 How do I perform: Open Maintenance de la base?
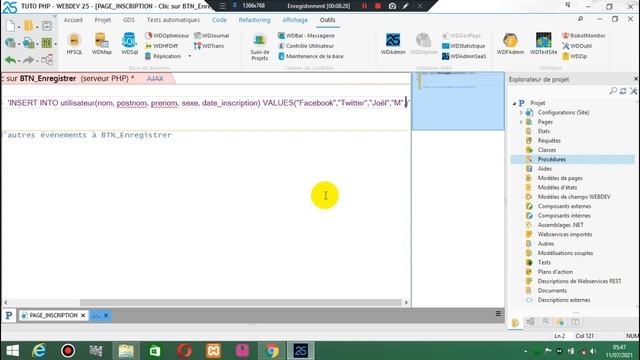(311, 56)
